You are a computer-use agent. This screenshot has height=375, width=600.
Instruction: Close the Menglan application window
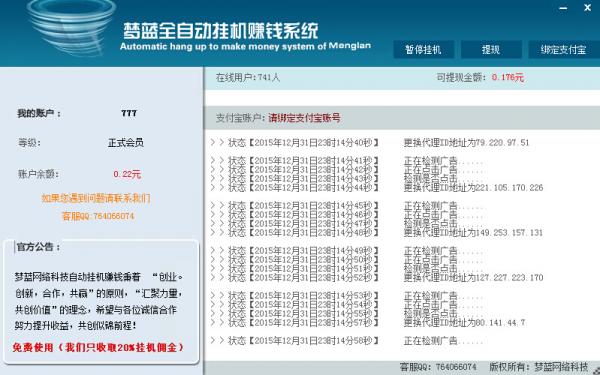pyautogui.click(x=587, y=8)
